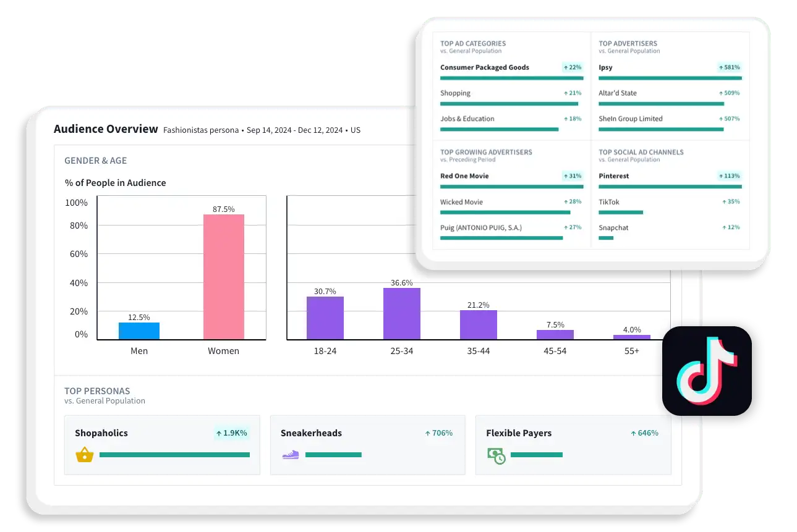Click the Red One Movie 31% badge
797x532 pixels.
(x=573, y=176)
